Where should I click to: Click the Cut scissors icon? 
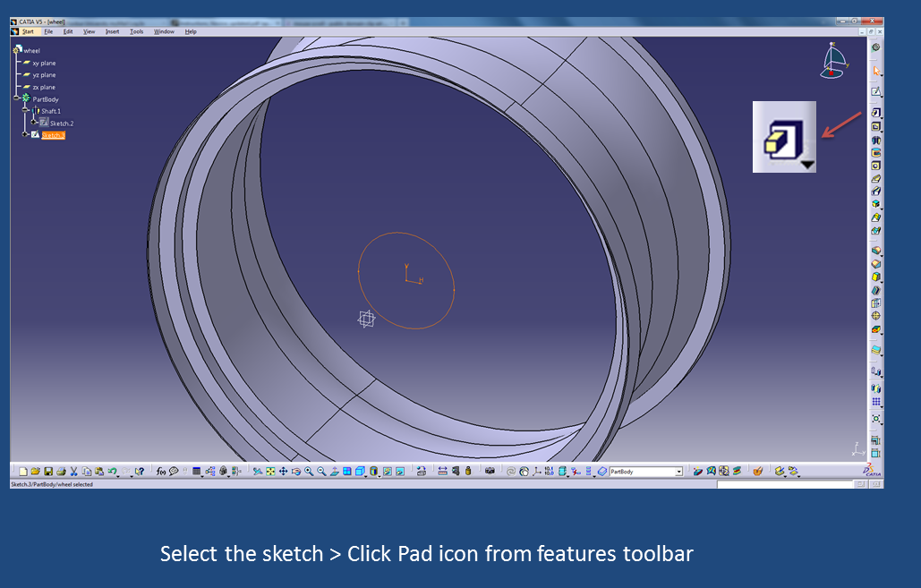[x=73, y=471]
